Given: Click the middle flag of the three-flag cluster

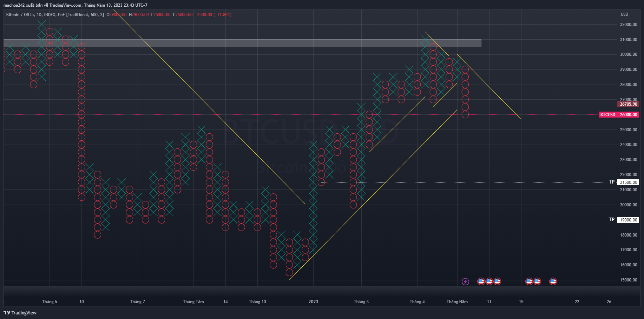Looking at the screenshot, I should click(489, 281).
